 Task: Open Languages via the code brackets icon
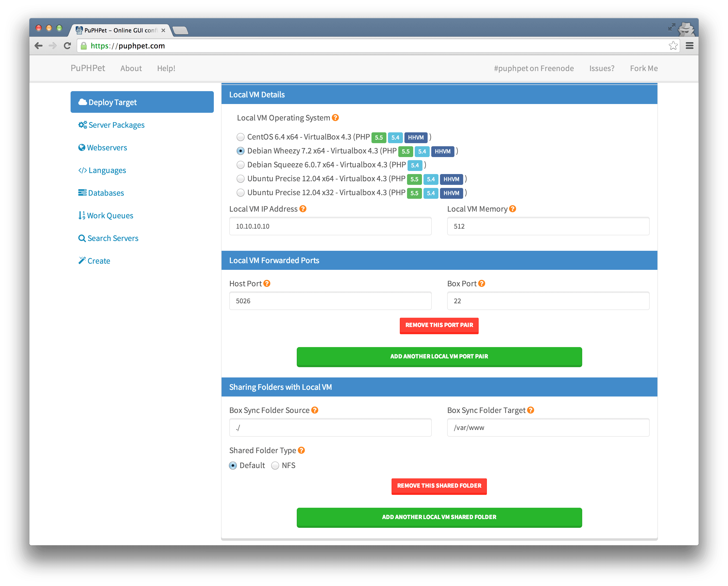point(82,170)
